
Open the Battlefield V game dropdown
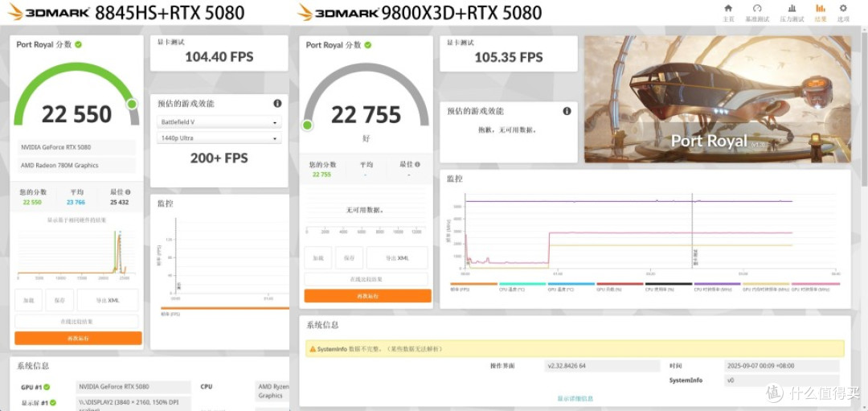tap(219, 122)
